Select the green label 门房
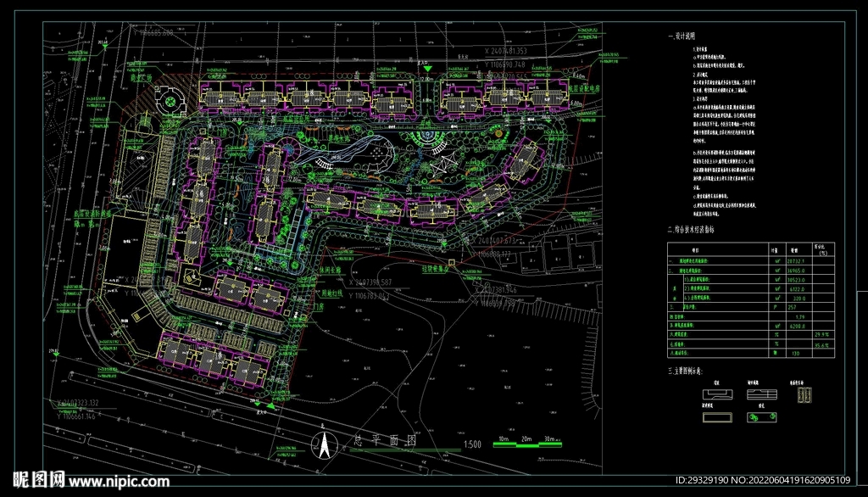 [x=319, y=306]
